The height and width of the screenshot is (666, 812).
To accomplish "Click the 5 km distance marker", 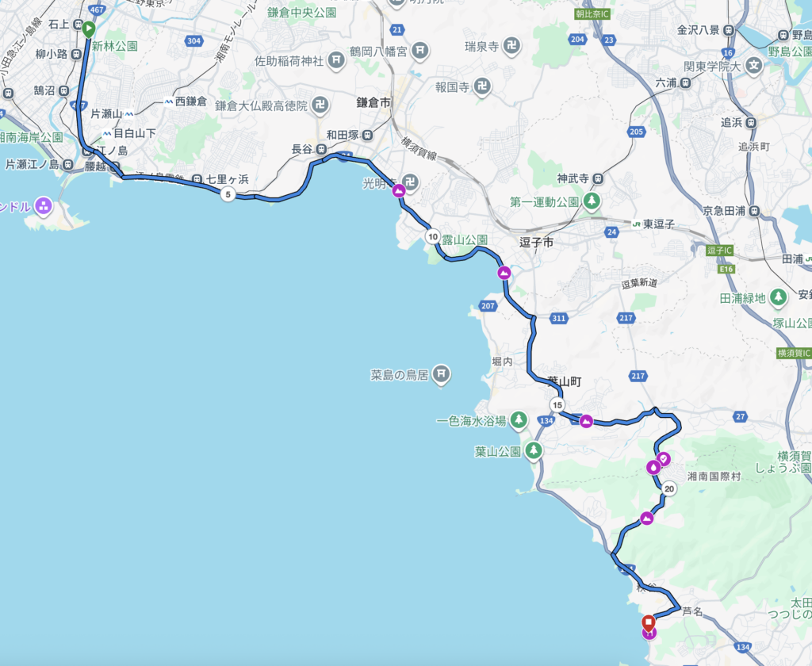I will tap(228, 195).
